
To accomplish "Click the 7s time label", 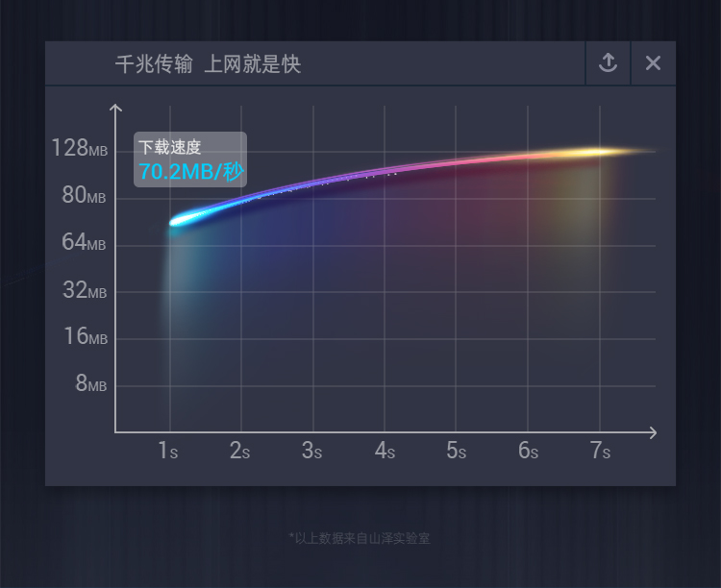I will (600, 450).
